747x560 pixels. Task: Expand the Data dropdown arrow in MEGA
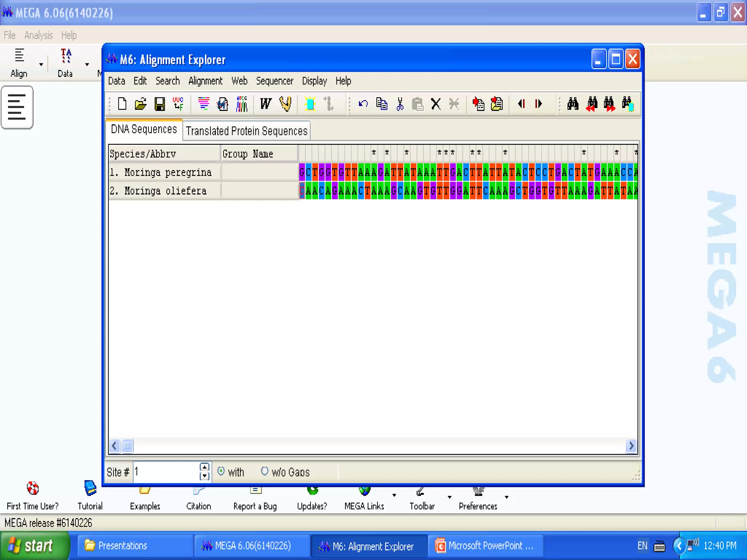tap(87, 65)
